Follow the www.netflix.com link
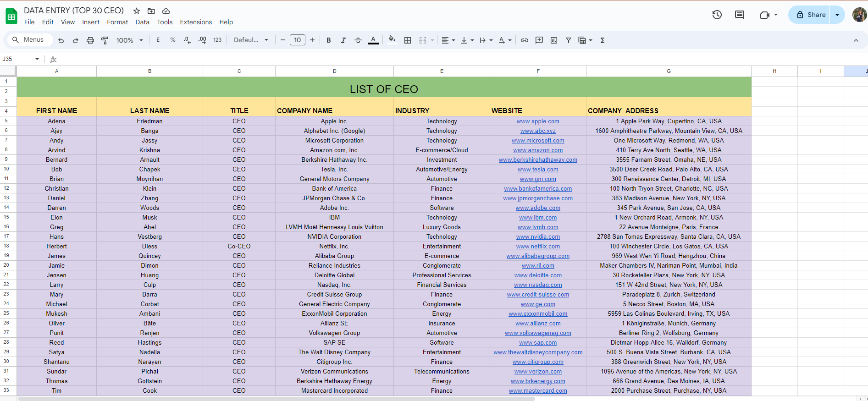 (x=538, y=247)
